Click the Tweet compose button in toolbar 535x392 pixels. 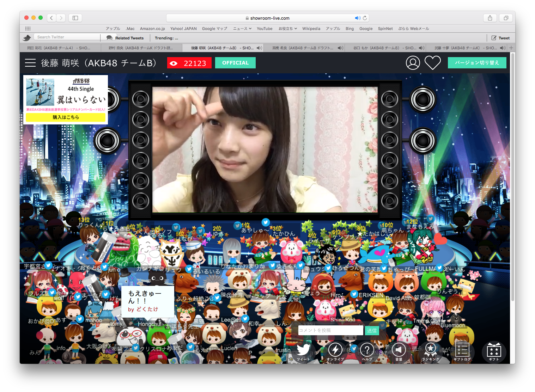501,38
